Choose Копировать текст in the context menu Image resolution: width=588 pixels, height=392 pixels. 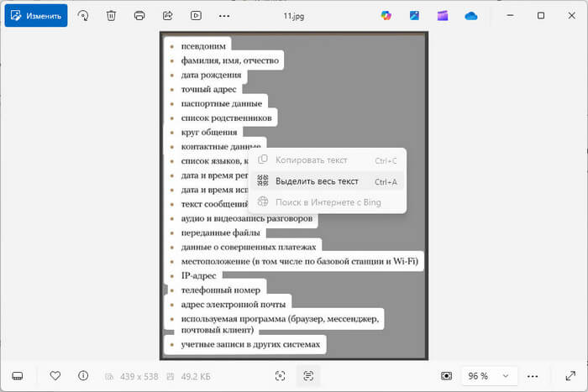click(310, 160)
